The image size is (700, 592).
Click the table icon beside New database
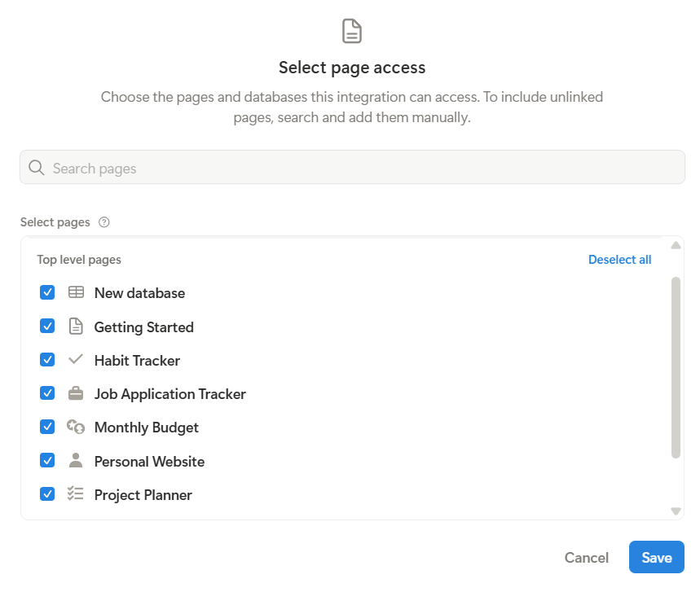[x=76, y=292]
